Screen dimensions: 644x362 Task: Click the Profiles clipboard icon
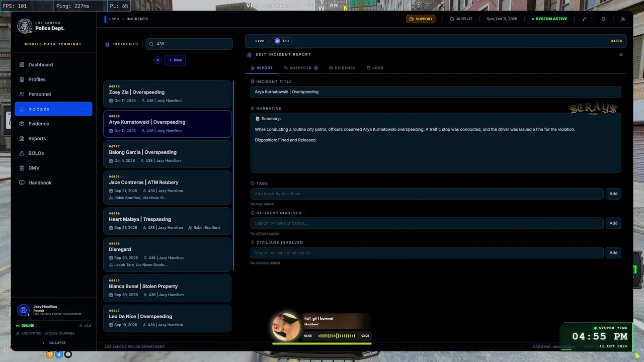point(22,79)
